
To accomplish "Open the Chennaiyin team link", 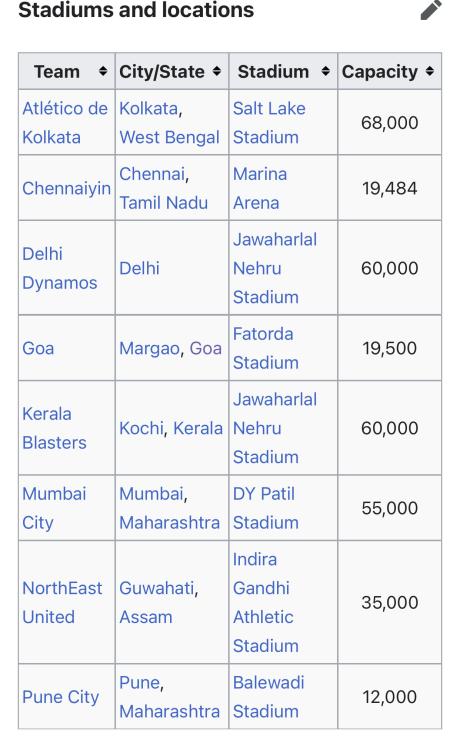I will pos(67,188).
